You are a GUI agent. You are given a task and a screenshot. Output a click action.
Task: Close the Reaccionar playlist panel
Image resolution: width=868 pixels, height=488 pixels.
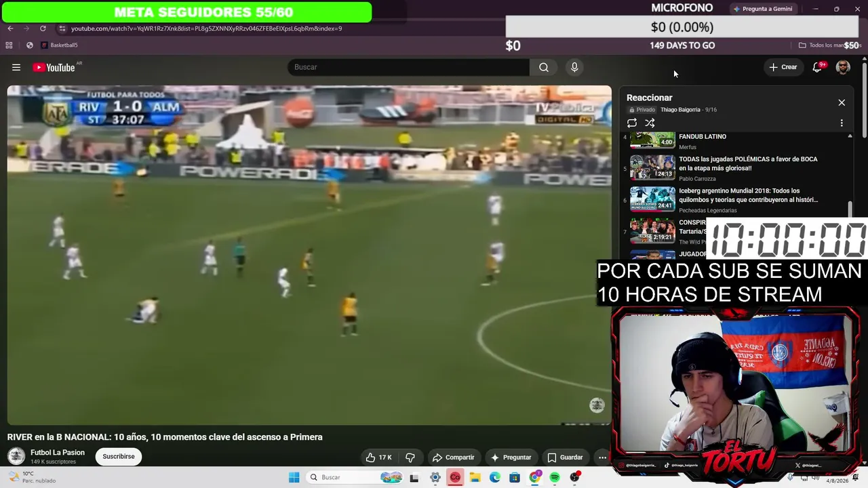tap(842, 102)
